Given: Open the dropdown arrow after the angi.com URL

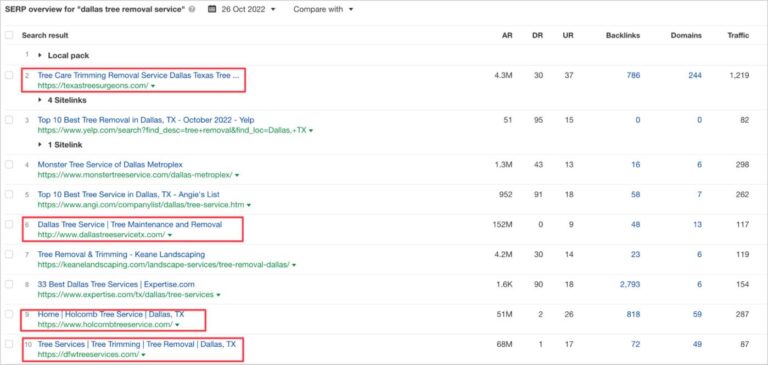Looking at the screenshot, I should click(x=249, y=205).
